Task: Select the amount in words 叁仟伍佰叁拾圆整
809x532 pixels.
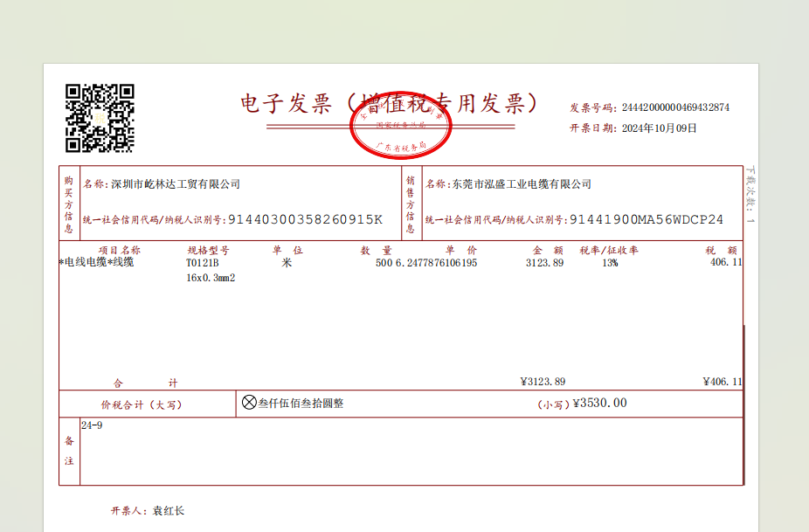Action: pyautogui.click(x=301, y=404)
